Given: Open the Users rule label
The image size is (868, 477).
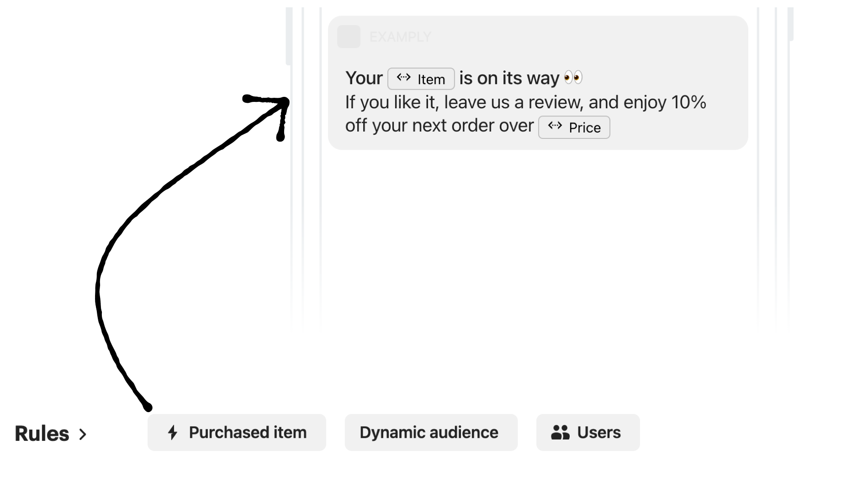Looking at the screenshot, I should coord(598,432).
